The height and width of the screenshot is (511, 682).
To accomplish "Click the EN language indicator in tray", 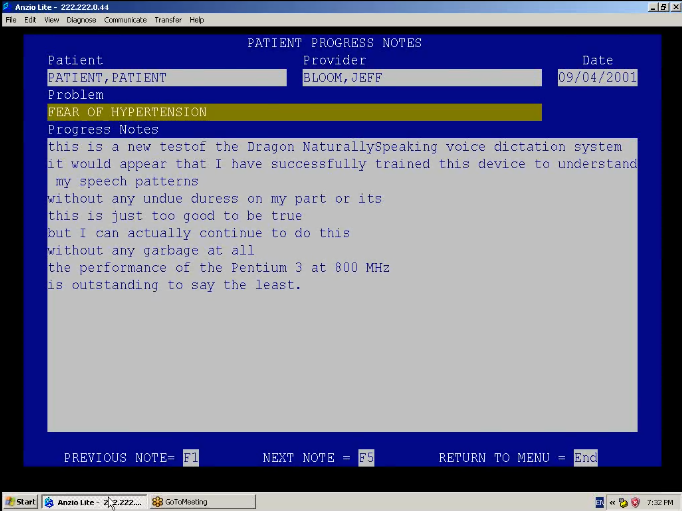I will (599, 502).
